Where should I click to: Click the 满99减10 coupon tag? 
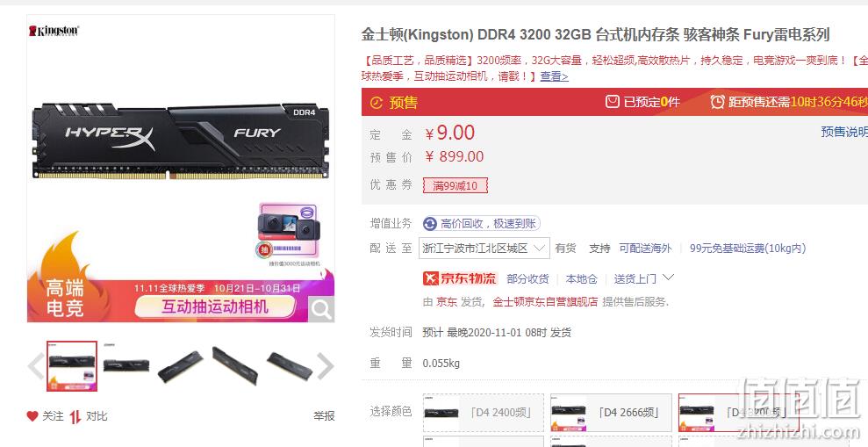tap(455, 185)
